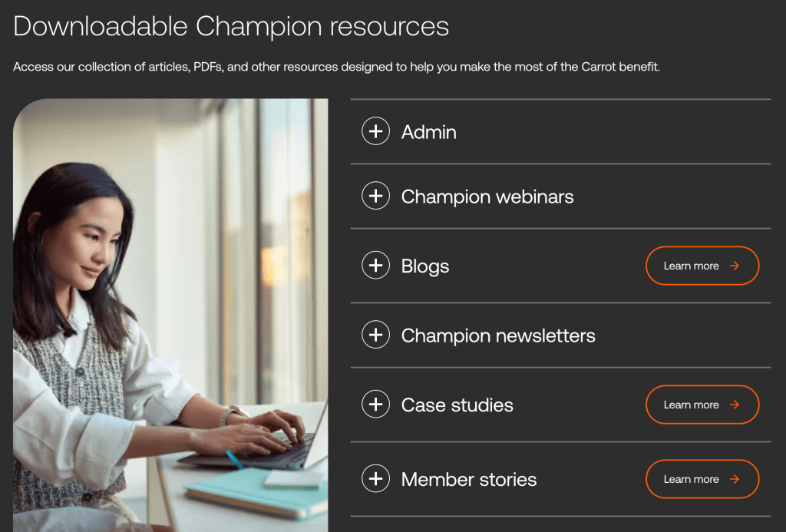Expand the Champion webinars accordion title

[487, 197]
